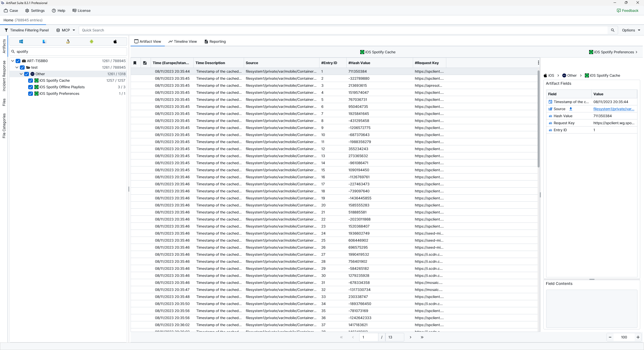The image size is (644, 350).
Task: Open the Incident Response side tab
Action: 4,76
